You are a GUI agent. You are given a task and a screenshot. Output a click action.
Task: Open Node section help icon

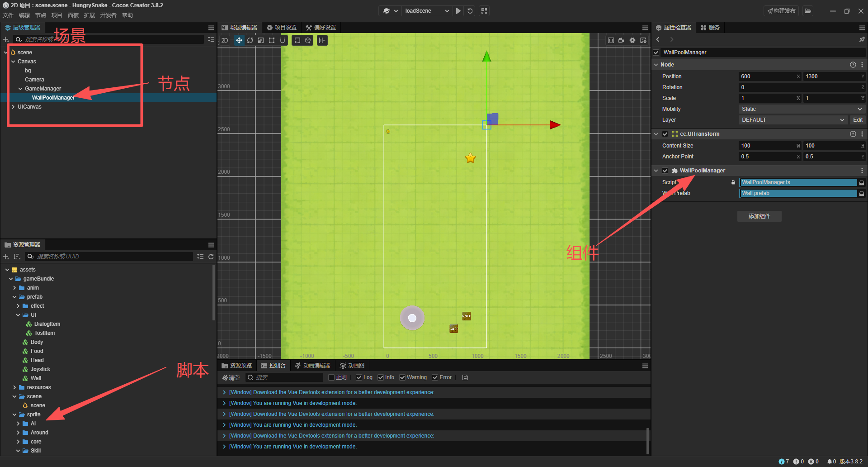pyautogui.click(x=853, y=65)
